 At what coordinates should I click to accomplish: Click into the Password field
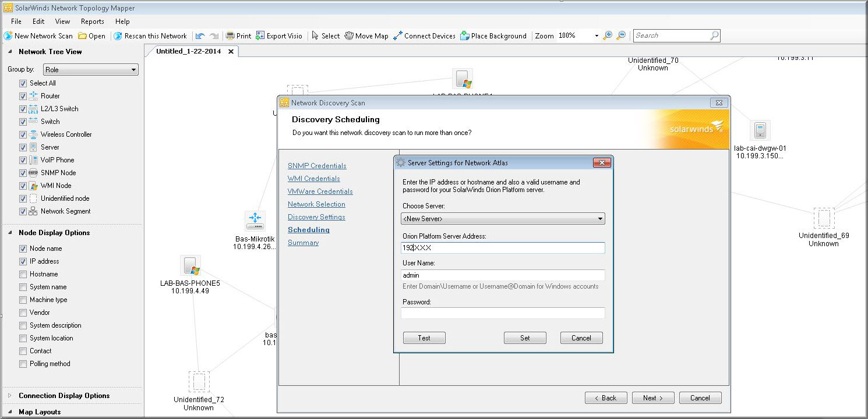tap(503, 313)
